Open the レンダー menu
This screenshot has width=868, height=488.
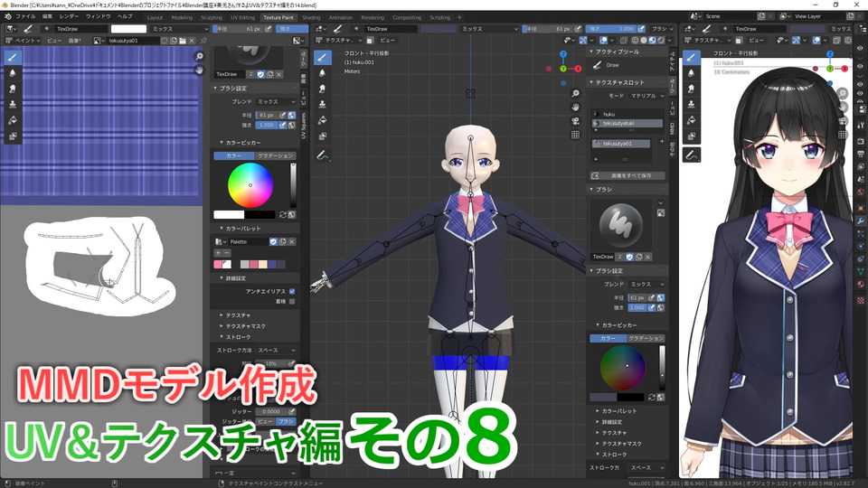click(70, 16)
